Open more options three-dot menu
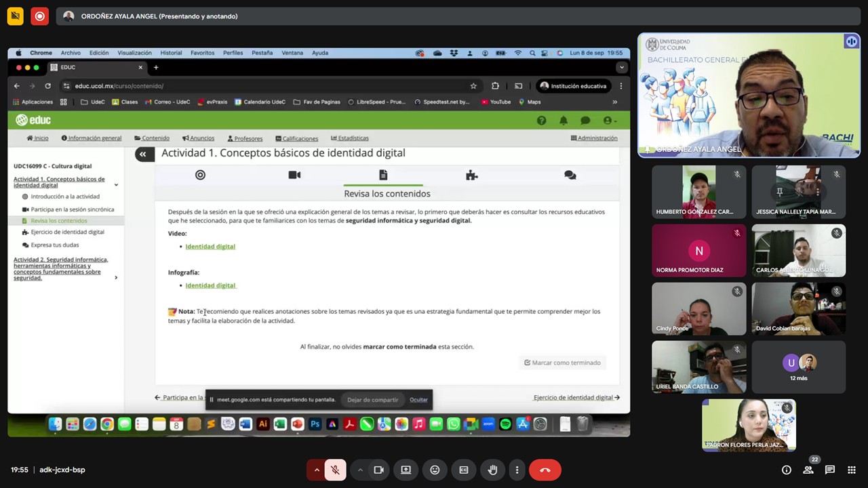The image size is (868, 488). (517, 470)
